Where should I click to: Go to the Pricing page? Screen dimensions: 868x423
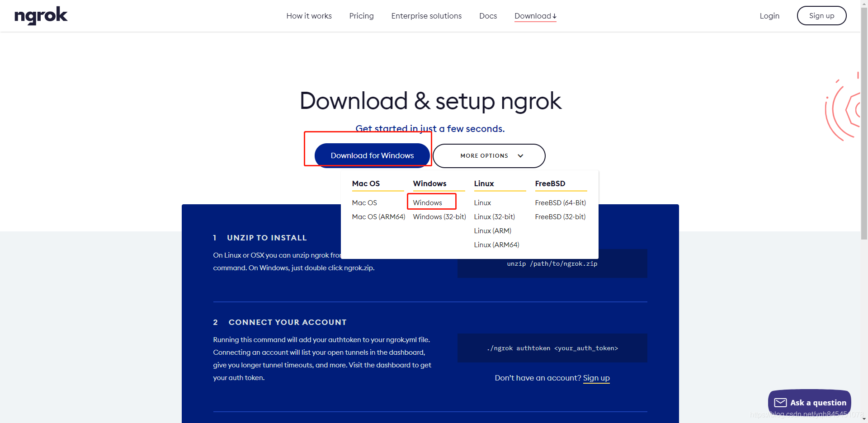point(361,16)
